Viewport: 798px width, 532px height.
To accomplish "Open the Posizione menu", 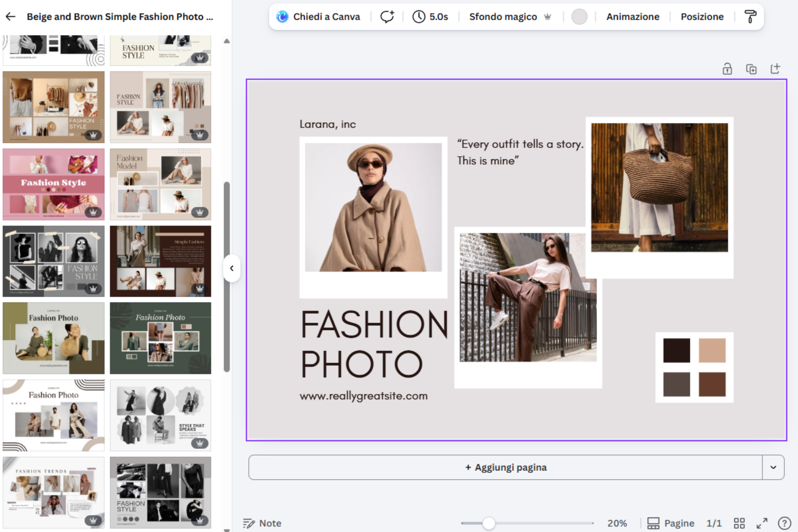I will pyautogui.click(x=702, y=17).
